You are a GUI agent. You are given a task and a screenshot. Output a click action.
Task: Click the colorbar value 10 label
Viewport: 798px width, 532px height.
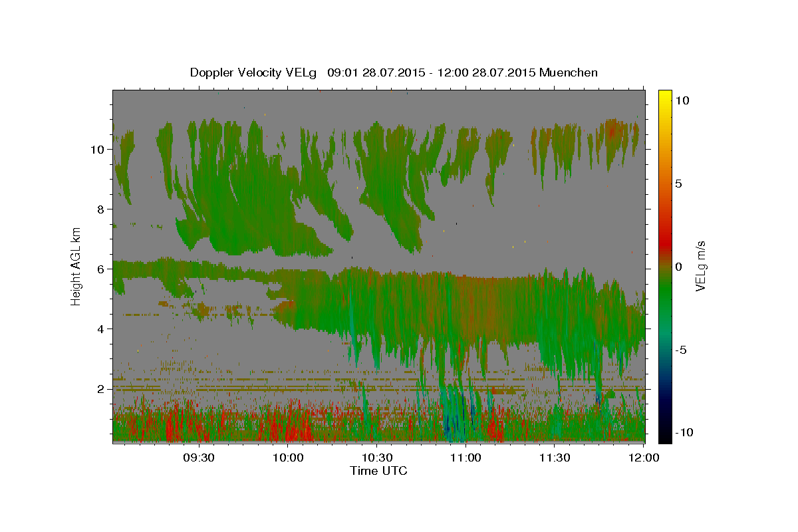681,100
